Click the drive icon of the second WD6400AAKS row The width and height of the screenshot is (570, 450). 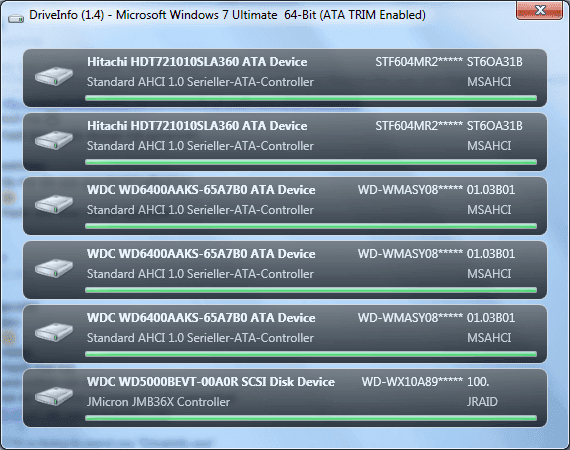[54, 268]
